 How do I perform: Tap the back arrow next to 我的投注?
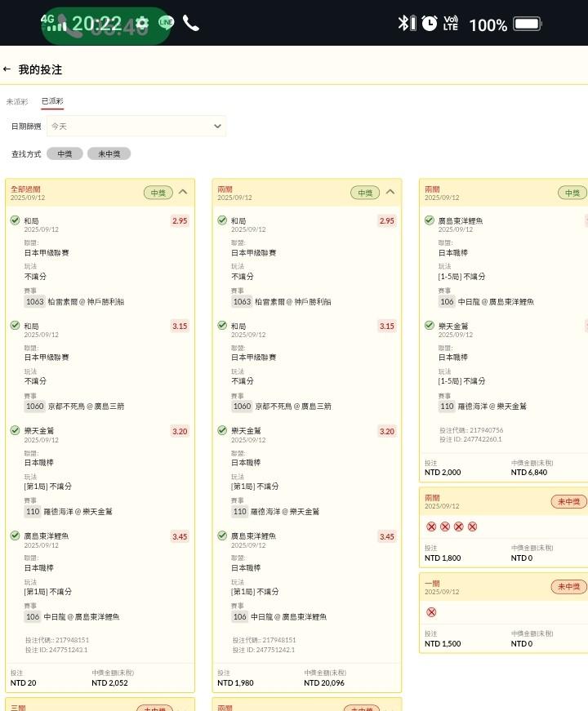tap(7, 70)
